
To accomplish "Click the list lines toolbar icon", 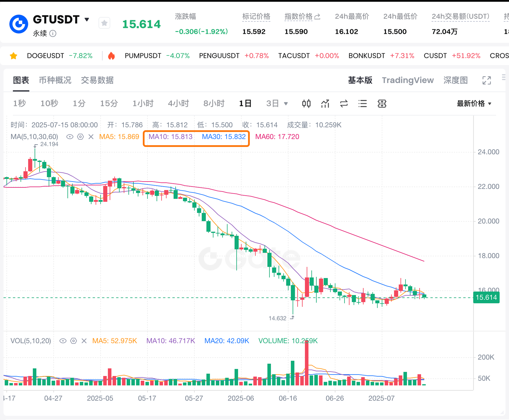I will click(363, 104).
